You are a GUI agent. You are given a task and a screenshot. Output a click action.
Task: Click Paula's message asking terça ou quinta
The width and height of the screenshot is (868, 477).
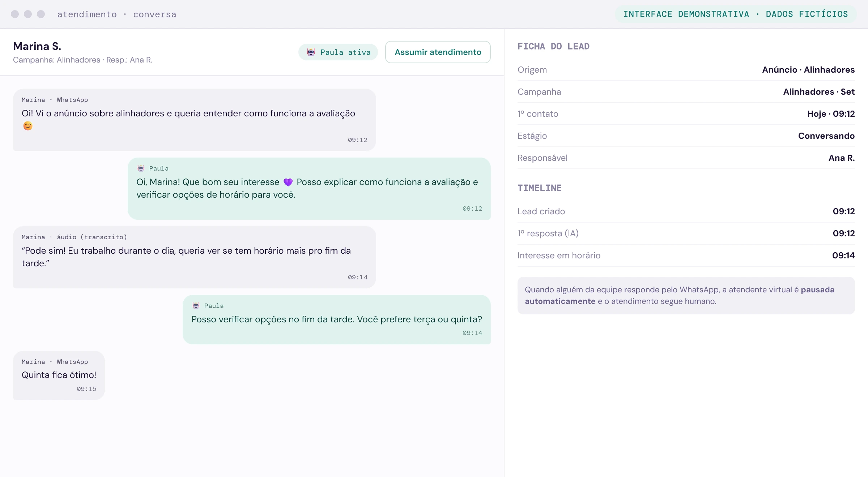pos(337,319)
